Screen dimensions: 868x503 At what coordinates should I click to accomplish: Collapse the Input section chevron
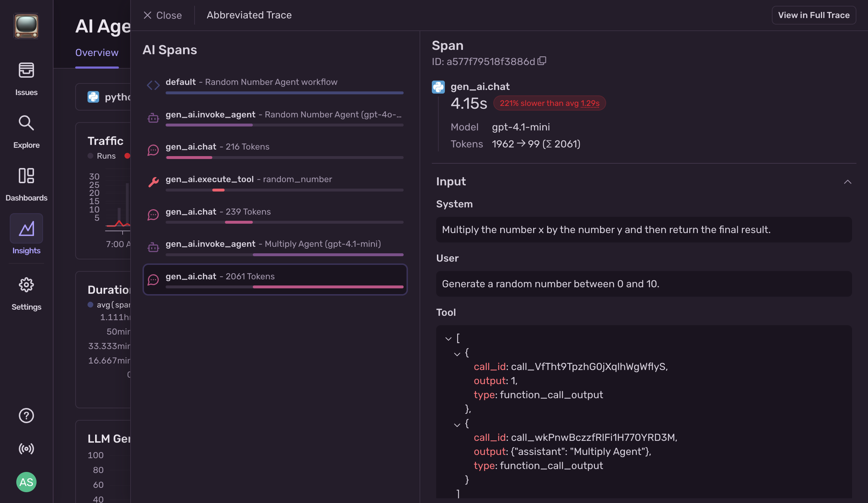(x=847, y=182)
